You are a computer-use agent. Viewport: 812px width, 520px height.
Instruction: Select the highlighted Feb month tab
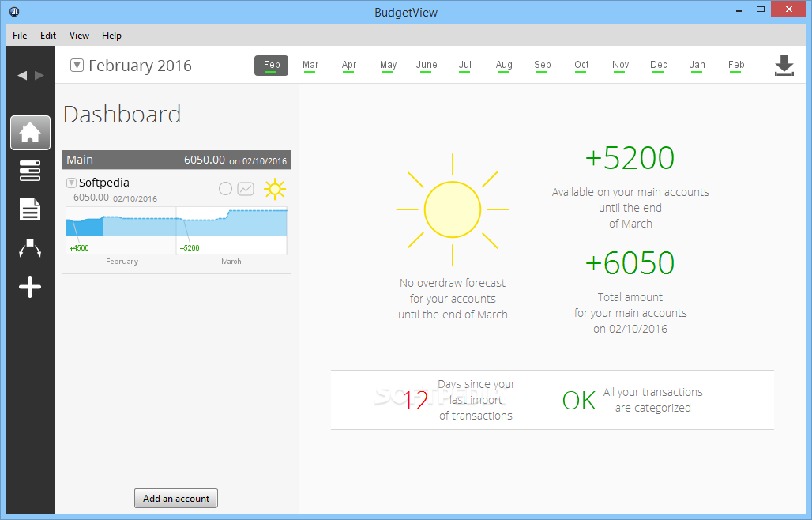pos(272,66)
